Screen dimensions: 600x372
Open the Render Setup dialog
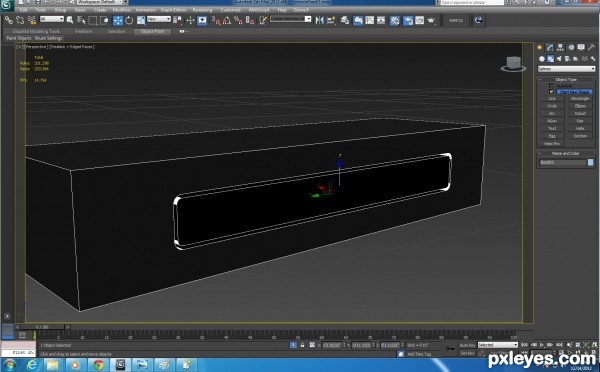[x=408, y=20]
